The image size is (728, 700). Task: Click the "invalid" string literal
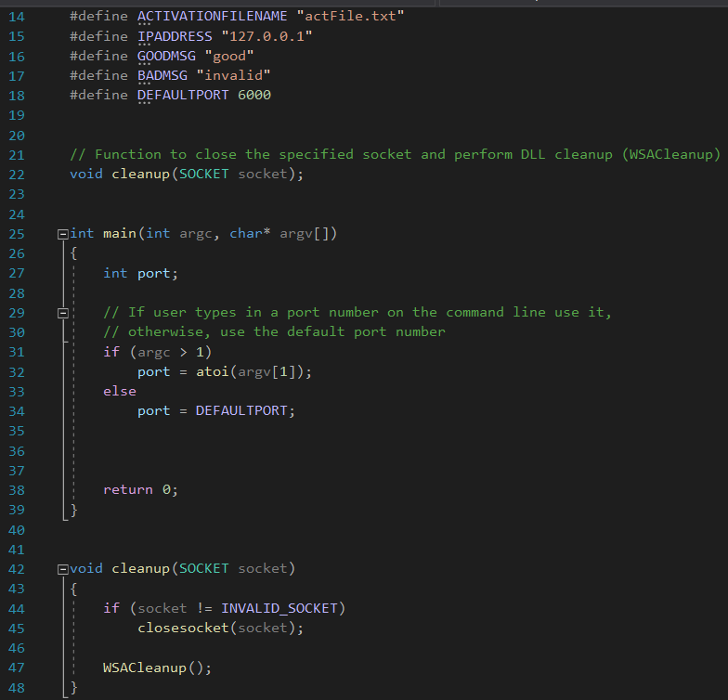(233, 76)
